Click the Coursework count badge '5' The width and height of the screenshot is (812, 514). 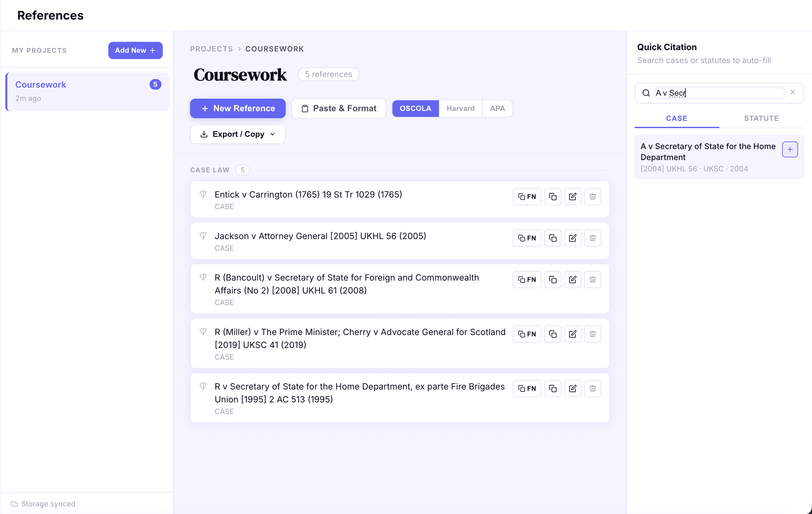click(155, 84)
